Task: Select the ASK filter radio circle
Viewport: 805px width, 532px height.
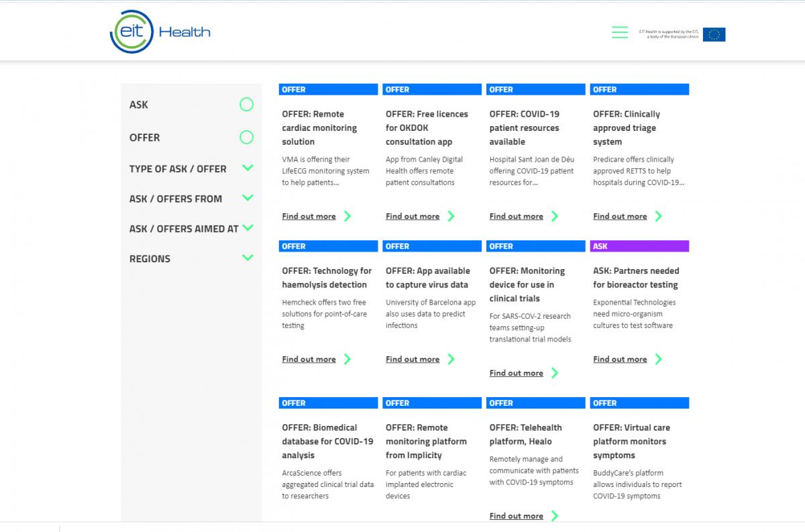Action: [247, 105]
